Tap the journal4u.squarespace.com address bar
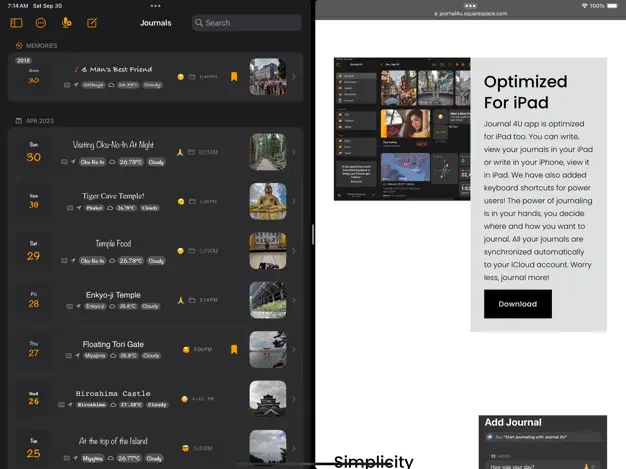Screen dimensions: 626x469 click(469, 14)
